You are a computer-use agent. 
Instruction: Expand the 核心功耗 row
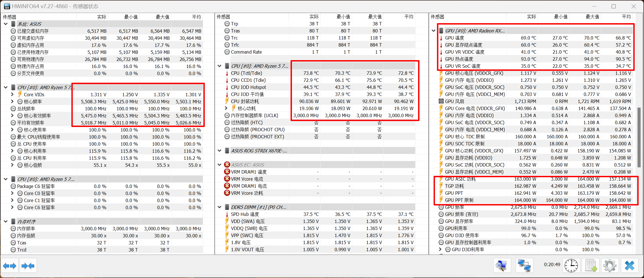point(226,108)
